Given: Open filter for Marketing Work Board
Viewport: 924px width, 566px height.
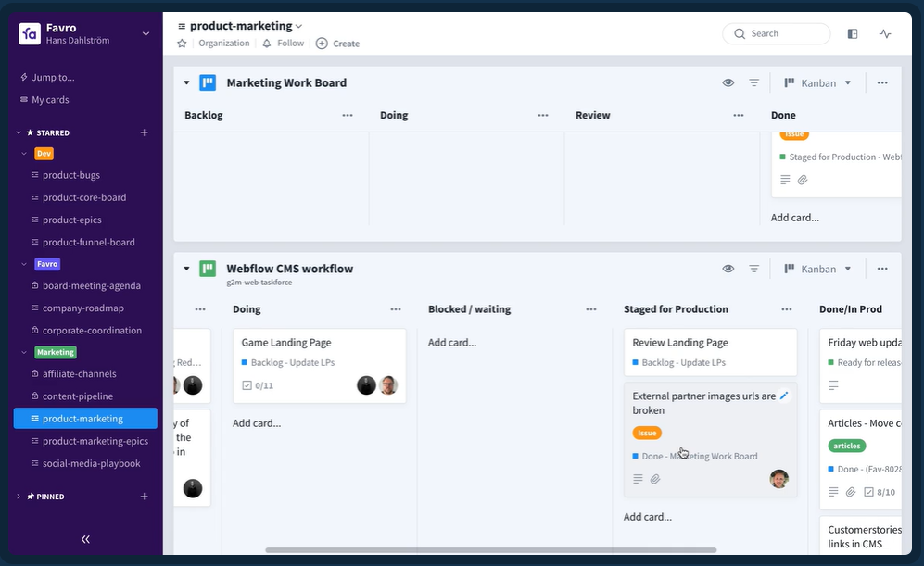Looking at the screenshot, I should (x=754, y=82).
